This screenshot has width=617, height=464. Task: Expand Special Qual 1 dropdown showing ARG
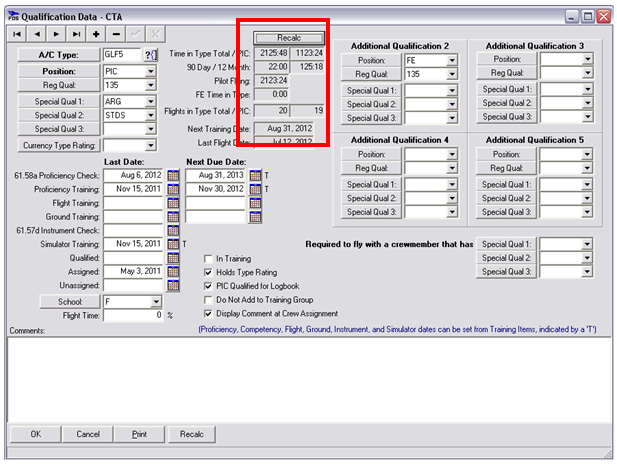(x=151, y=102)
